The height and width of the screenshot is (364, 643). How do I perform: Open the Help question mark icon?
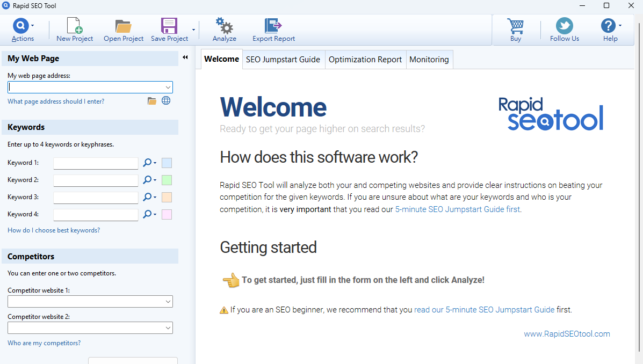pyautogui.click(x=608, y=26)
